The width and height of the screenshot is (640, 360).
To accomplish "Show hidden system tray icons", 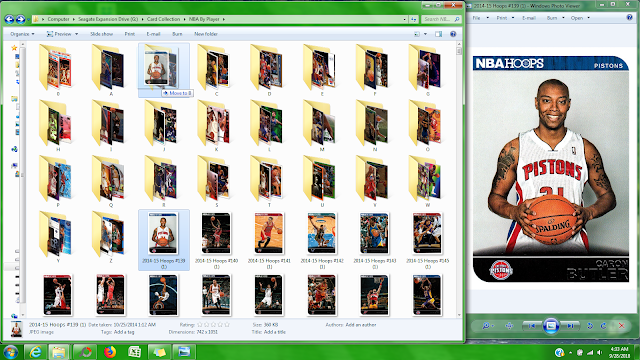I will click(x=570, y=353).
